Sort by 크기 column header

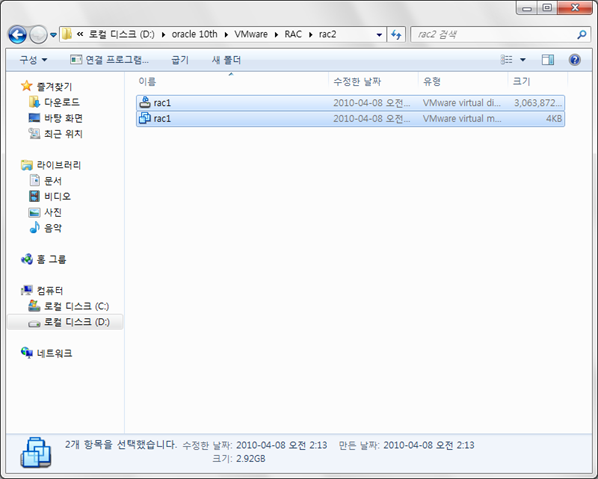click(538, 81)
